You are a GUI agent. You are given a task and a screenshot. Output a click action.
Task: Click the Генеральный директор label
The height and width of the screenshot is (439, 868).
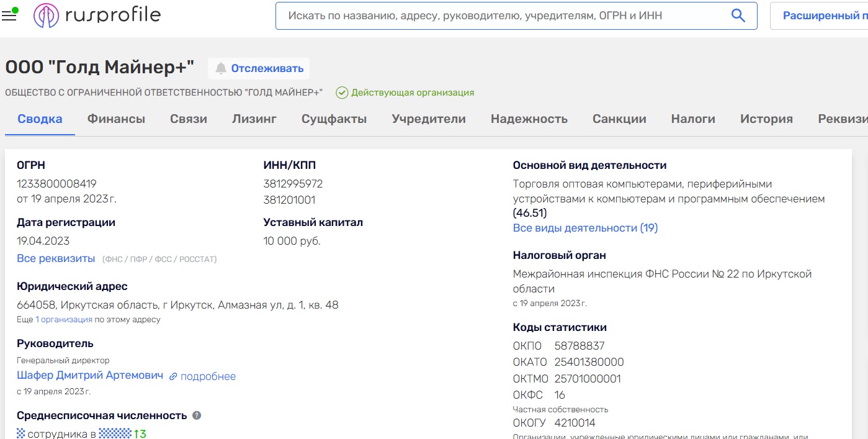pyautogui.click(x=63, y=360)
